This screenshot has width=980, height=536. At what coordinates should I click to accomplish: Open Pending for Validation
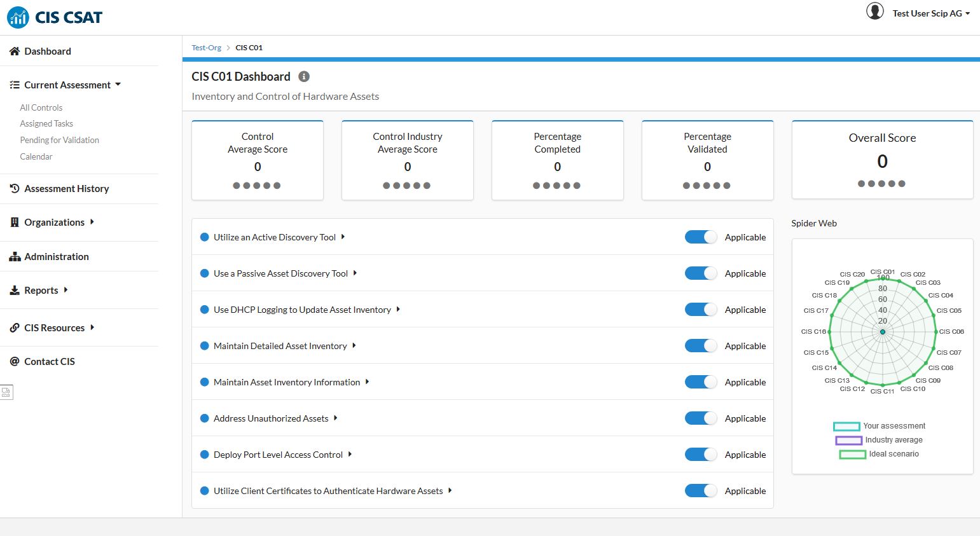pos(60,140)
